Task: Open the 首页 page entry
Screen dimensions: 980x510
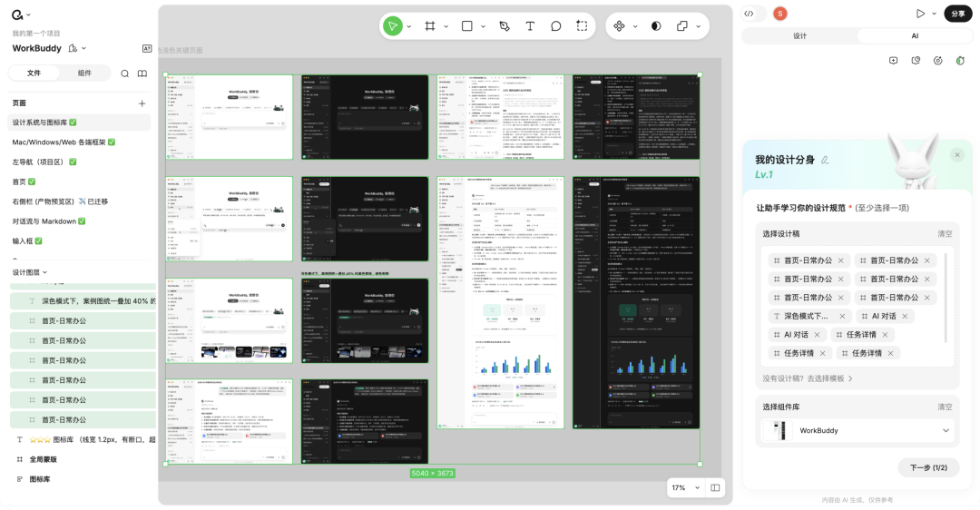Action: point(79,181)
